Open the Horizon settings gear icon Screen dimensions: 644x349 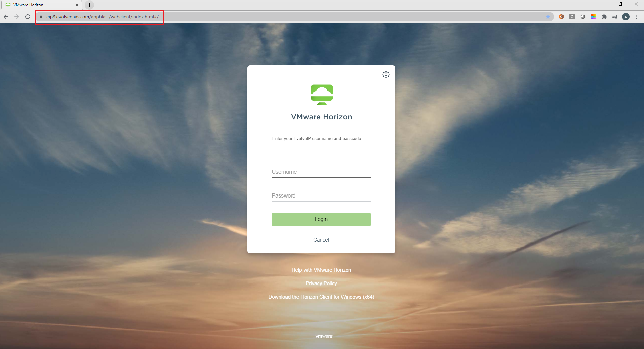(386, 75)
